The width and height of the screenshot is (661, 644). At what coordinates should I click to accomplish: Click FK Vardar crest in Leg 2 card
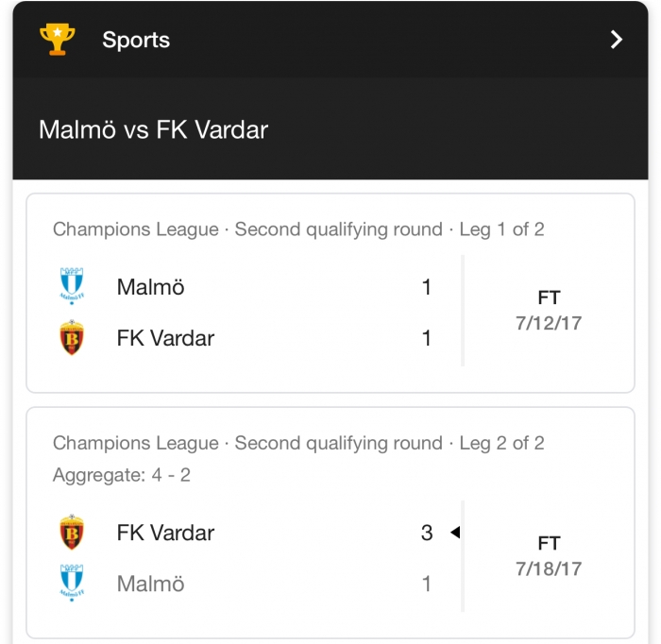72,532
